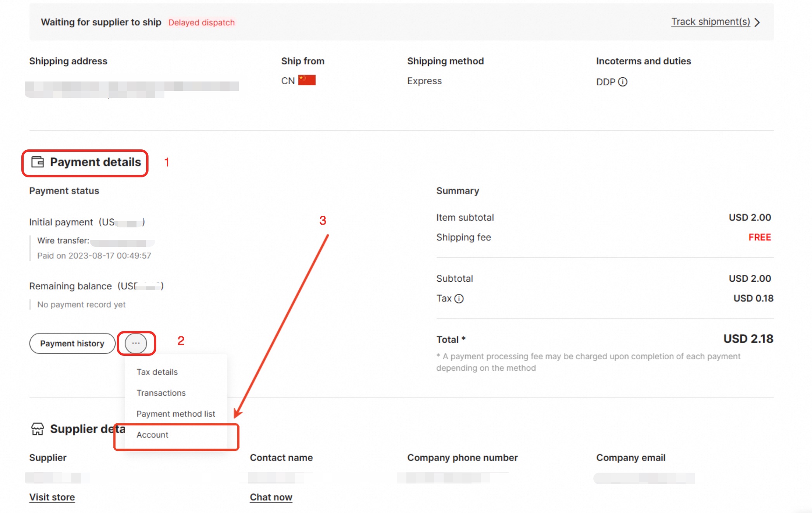This screenshot has height=513, width=812.
Task: Click the wallet icon beside Payment details
Action: click(38, 162)
